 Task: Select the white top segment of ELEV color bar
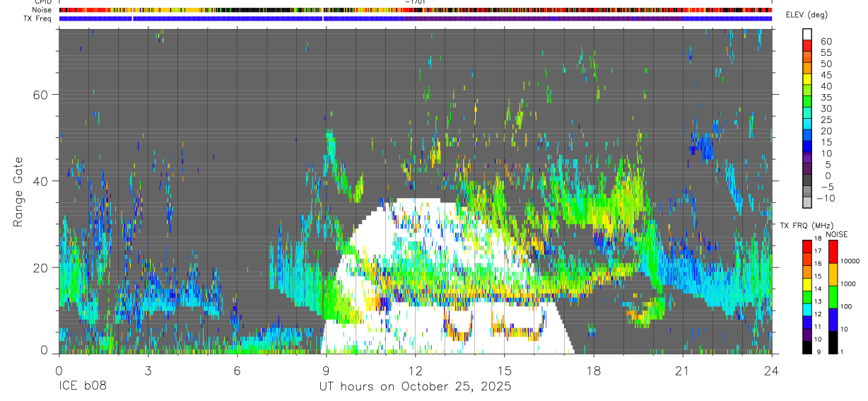click(x=807, y=34)
